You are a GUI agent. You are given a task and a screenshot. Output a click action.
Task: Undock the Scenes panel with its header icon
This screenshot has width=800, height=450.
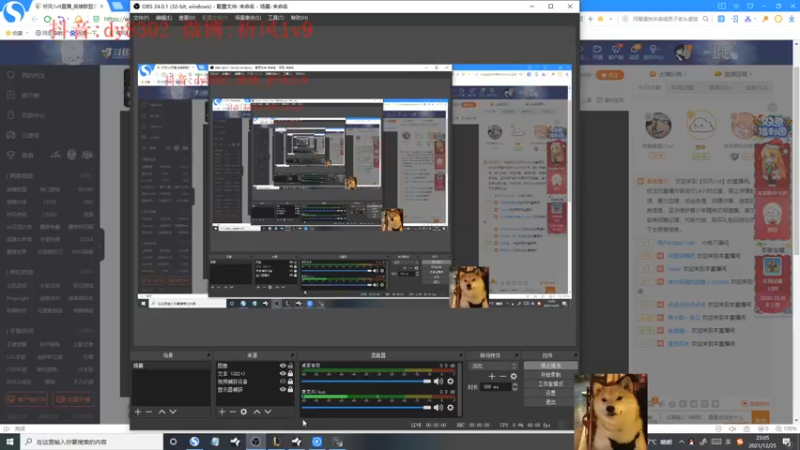point(208,355)
